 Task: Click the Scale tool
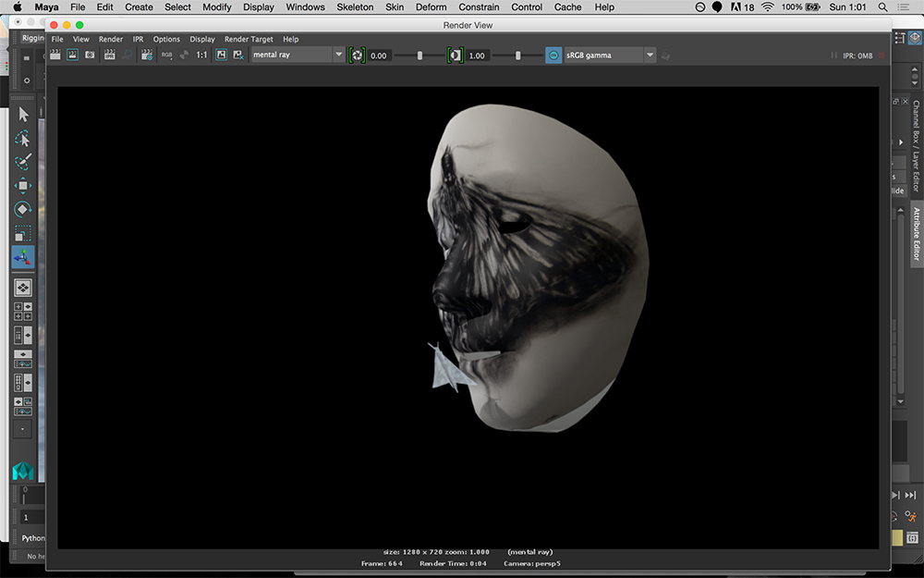point(23,233)
